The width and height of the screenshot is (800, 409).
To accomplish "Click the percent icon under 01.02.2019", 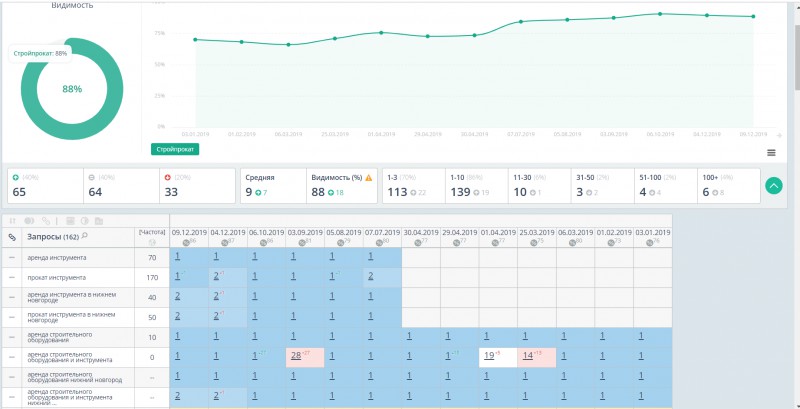I will coord(612,243).
